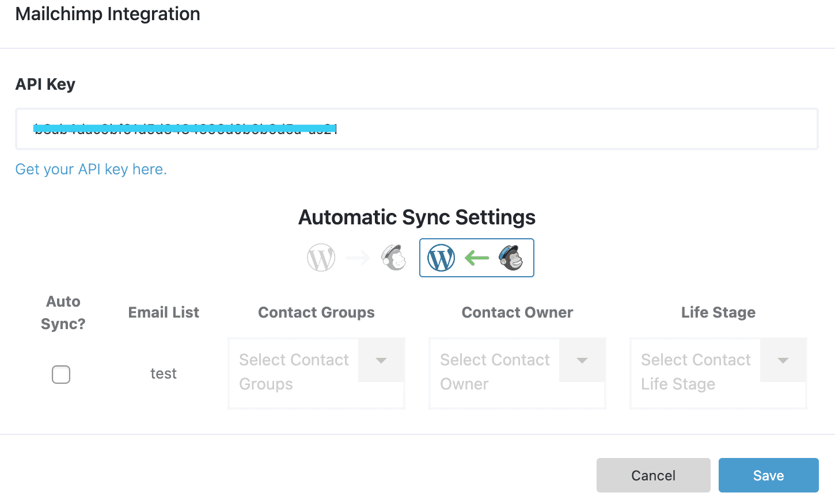This screenshot has height=504, width=835.
Task: Enable Auto Sync for the test list
Action: click(x=61, y=375)
